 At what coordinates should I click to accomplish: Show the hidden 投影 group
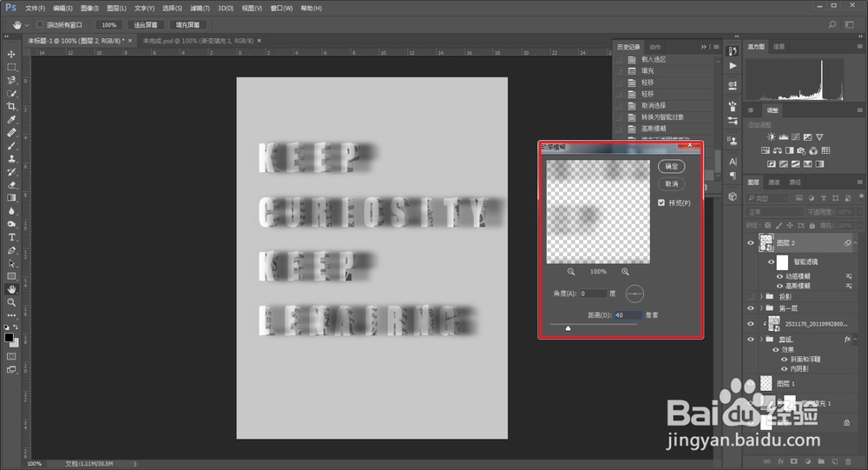tap(751, 296)
